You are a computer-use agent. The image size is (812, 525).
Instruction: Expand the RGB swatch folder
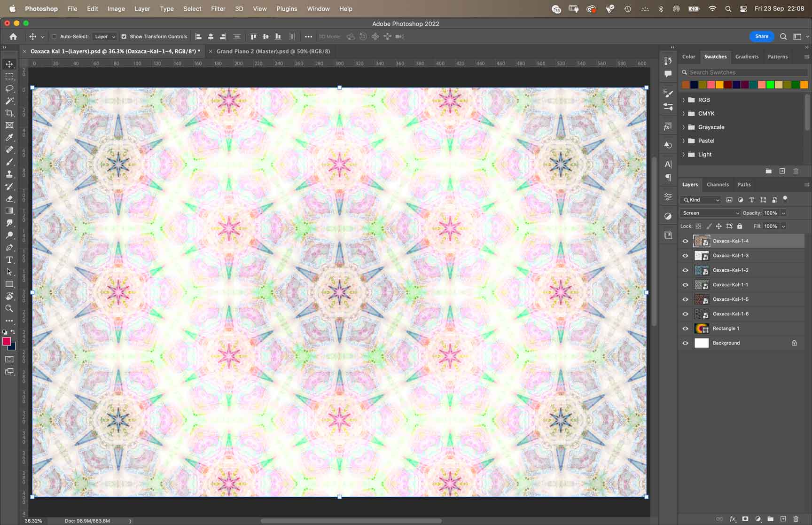(683, 100)
